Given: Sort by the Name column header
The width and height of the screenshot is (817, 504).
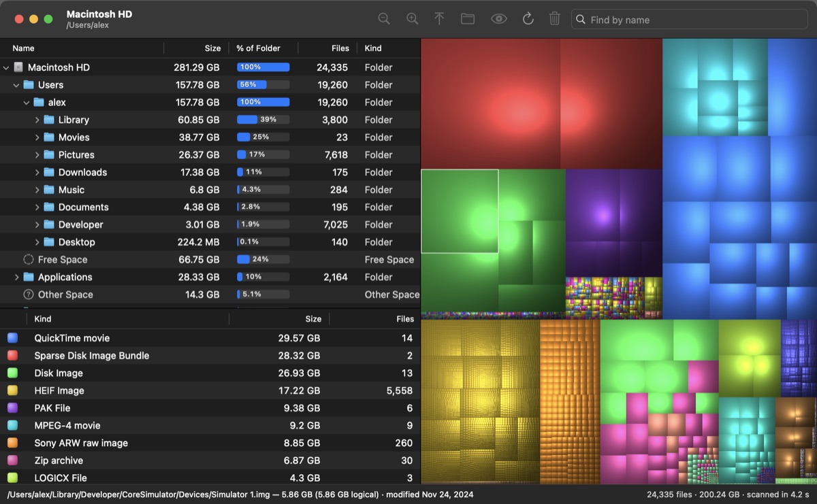Looking at the screenshot, I should 23,48.
